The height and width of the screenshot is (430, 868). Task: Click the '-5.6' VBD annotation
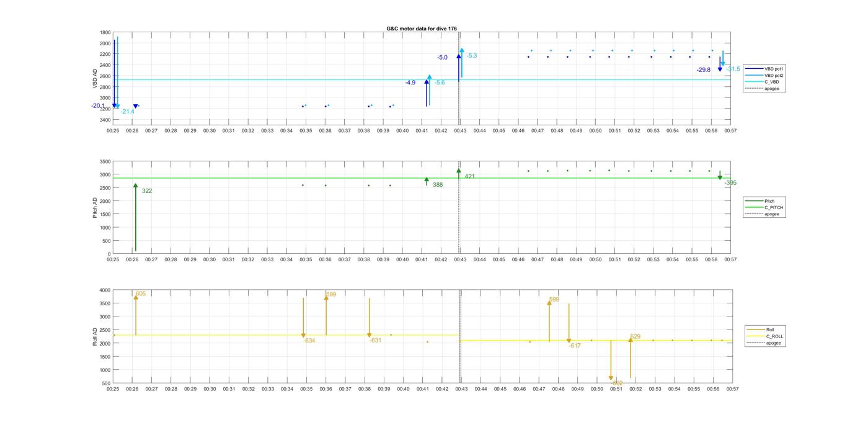(x=440, y=83)
